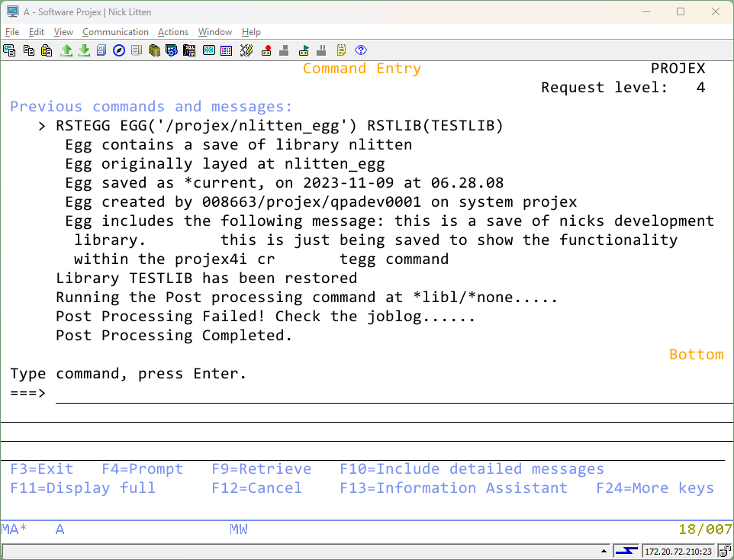Click the F9=Retrieve function key
The image size is (734, 560).
pos(262,468)
